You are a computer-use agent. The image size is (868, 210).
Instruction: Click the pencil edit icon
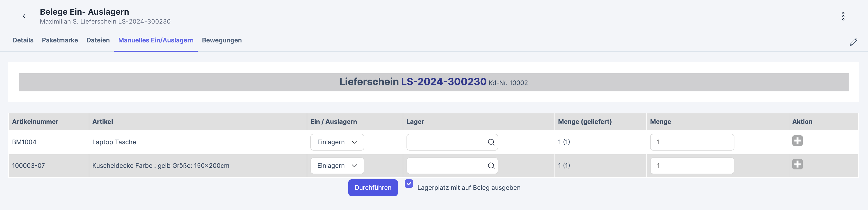pyautogui.click(x=853, y=42)
